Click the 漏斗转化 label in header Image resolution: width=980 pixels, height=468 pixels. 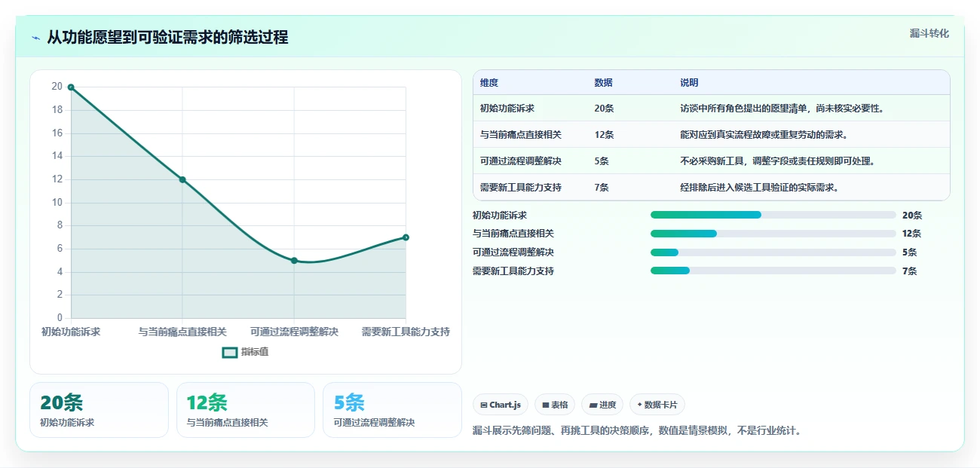929,33
